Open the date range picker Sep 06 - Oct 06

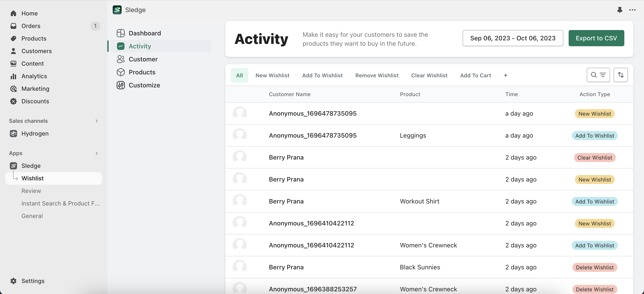[x=513, y=38]
